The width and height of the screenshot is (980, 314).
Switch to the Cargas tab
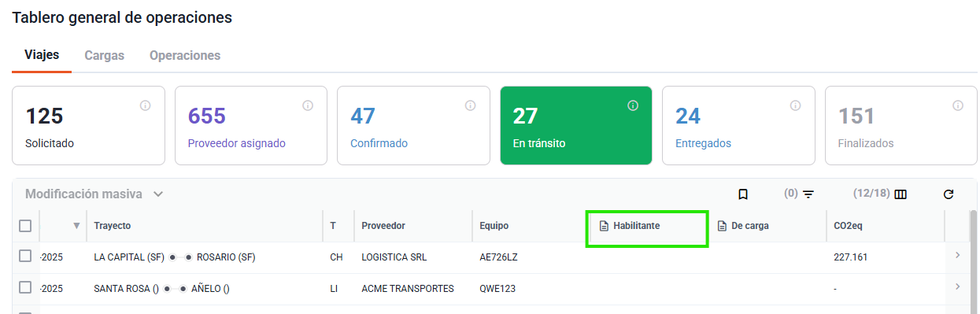(x=104, y=56)
